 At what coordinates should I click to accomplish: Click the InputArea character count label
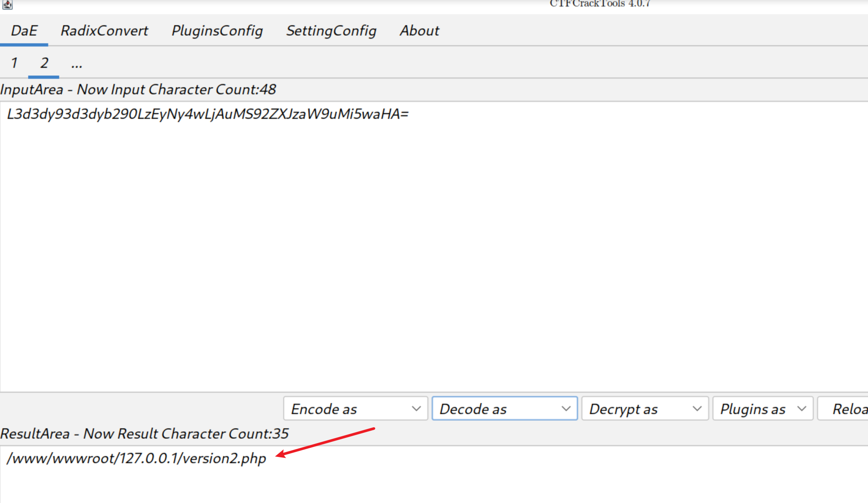tap(138, 90)
